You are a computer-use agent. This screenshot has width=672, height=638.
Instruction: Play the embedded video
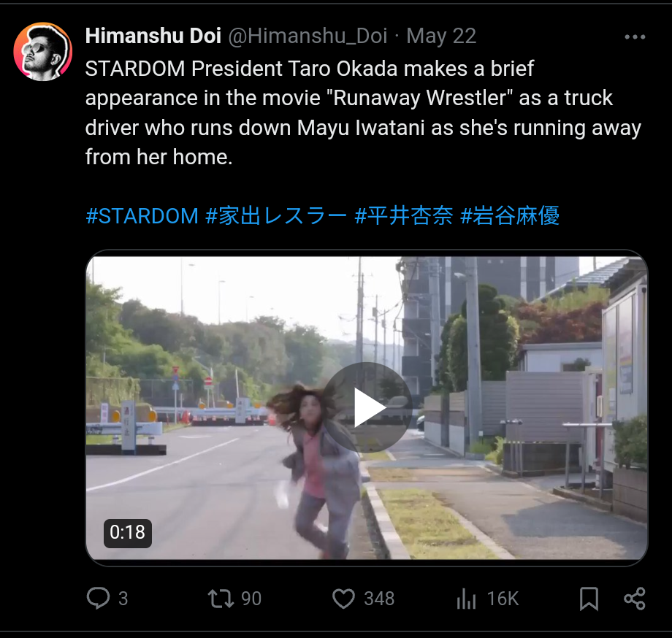(367, 407)
